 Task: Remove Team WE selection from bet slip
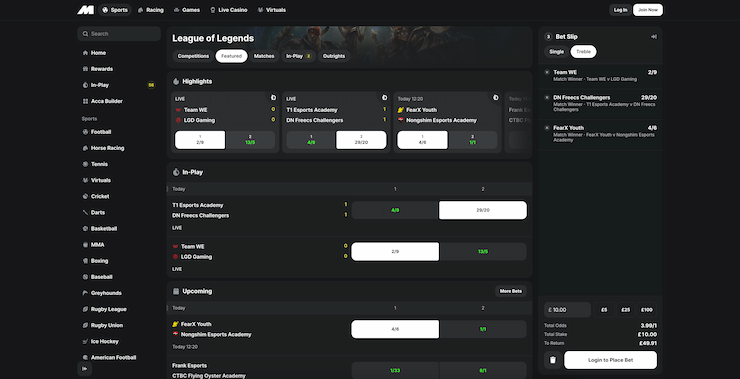tap(547, 72)
